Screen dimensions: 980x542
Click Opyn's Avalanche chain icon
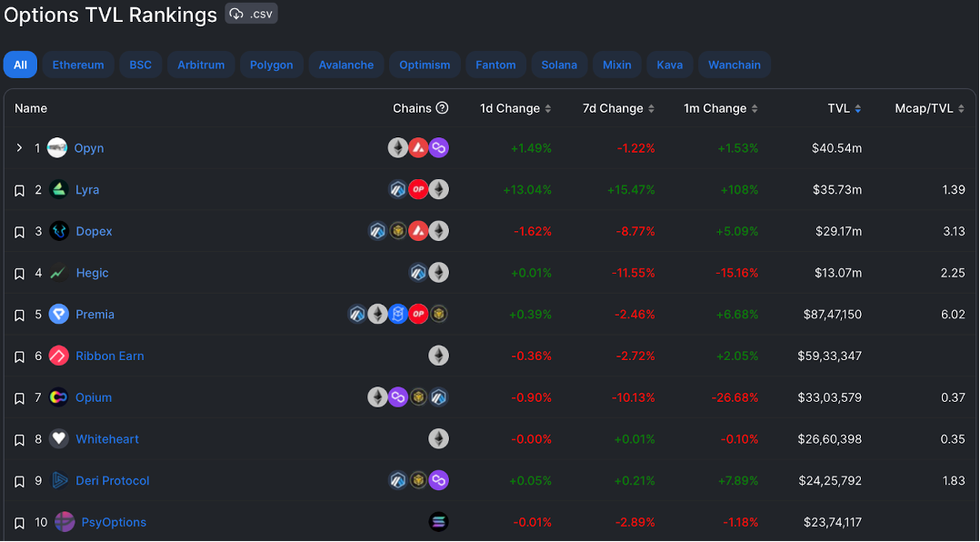tap(418, 147)
